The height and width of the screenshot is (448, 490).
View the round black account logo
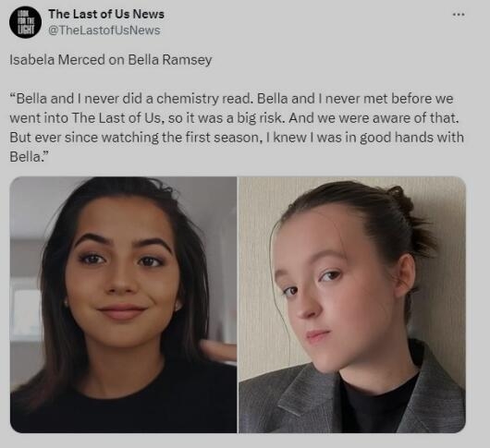[x=25, y=22]
